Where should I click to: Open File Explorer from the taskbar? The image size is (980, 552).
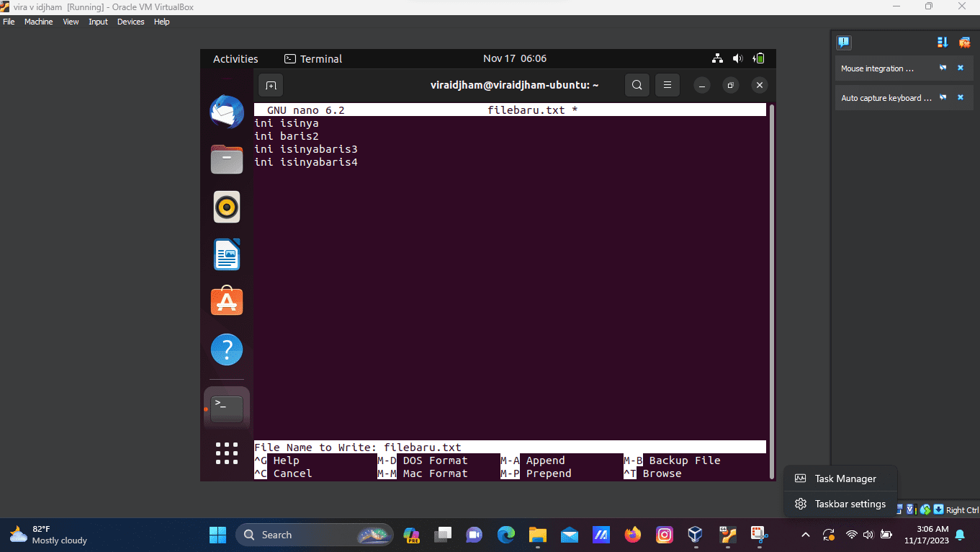pyautogui.click(x=538, y=535)
